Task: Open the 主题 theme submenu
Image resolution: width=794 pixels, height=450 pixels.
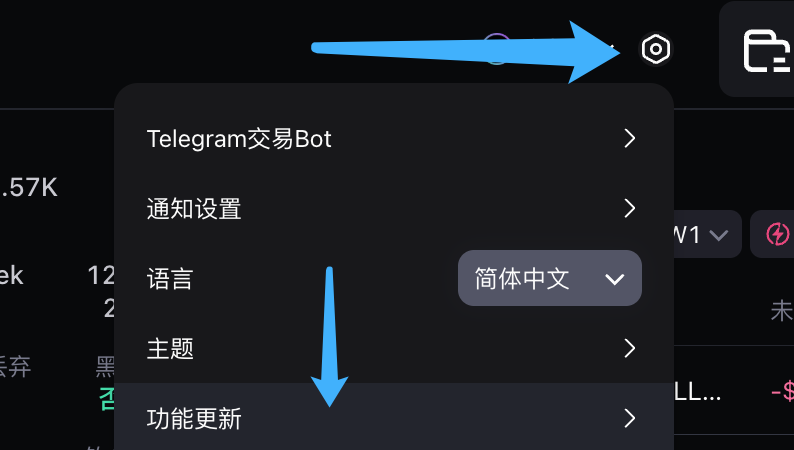Action: [x=394, y=348]
